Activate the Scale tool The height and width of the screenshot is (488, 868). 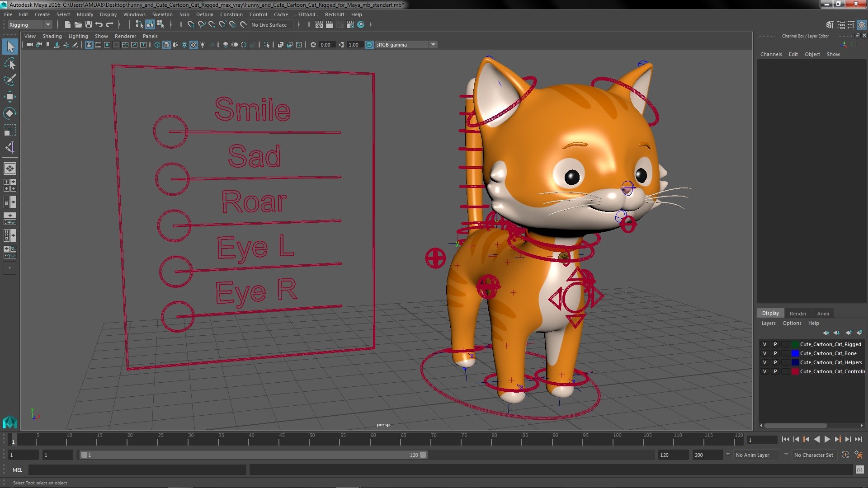point(10,130)
